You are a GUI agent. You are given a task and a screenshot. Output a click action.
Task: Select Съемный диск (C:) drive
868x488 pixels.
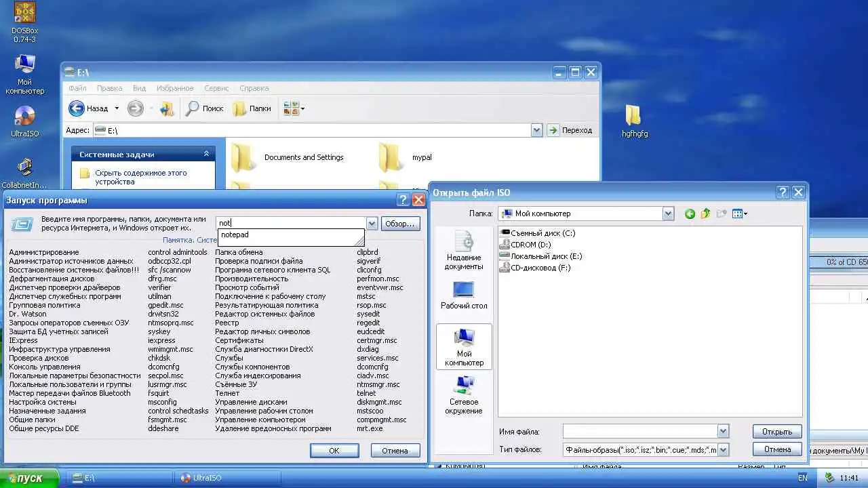coord(537,233)
